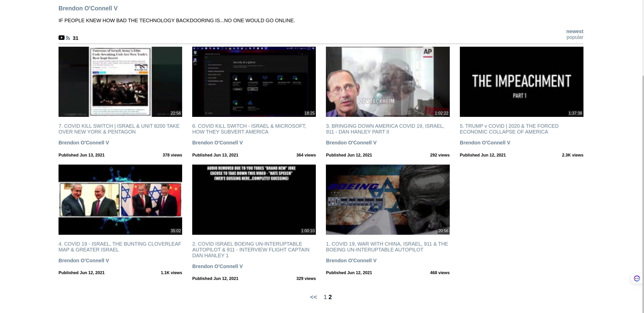Click the 35:02 duration badge
Screen dimensions: 644x313
pos(176,231)
